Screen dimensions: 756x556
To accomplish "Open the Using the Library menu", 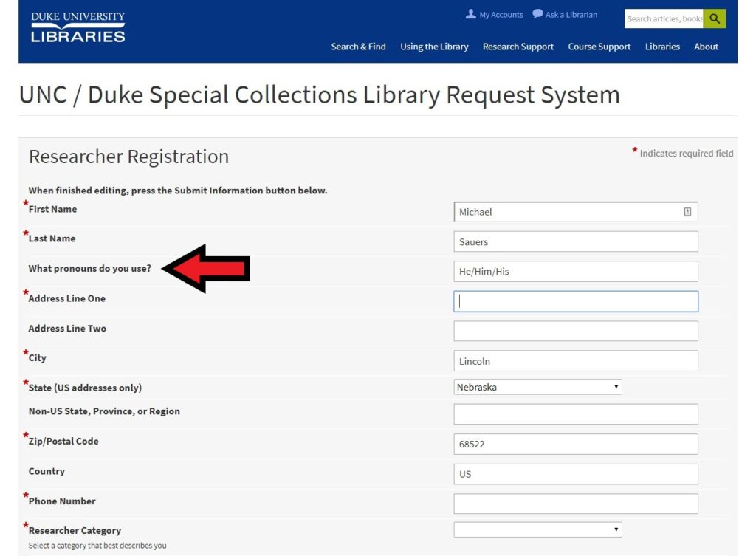I will click(x=434, y=47).
